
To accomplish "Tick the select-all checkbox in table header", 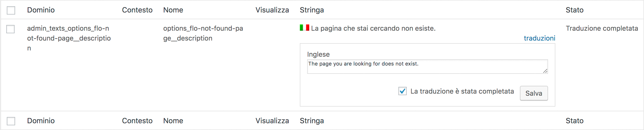I will point(11,10).
